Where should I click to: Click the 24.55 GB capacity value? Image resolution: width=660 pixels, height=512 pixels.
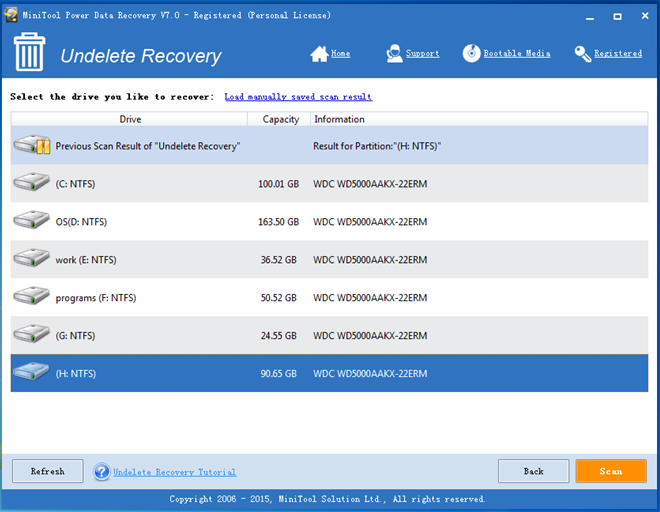point(278,336)
